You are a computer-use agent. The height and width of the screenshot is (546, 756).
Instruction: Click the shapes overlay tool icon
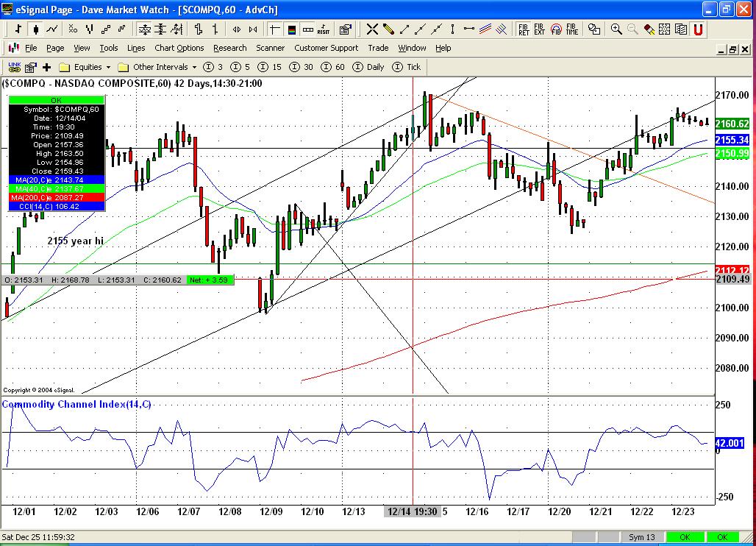point(594,30)
